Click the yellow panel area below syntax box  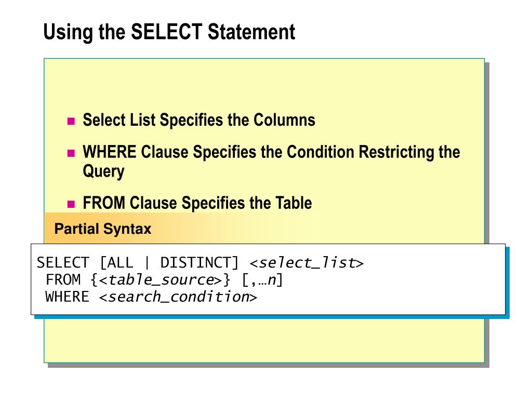click(x=264, y=339)
